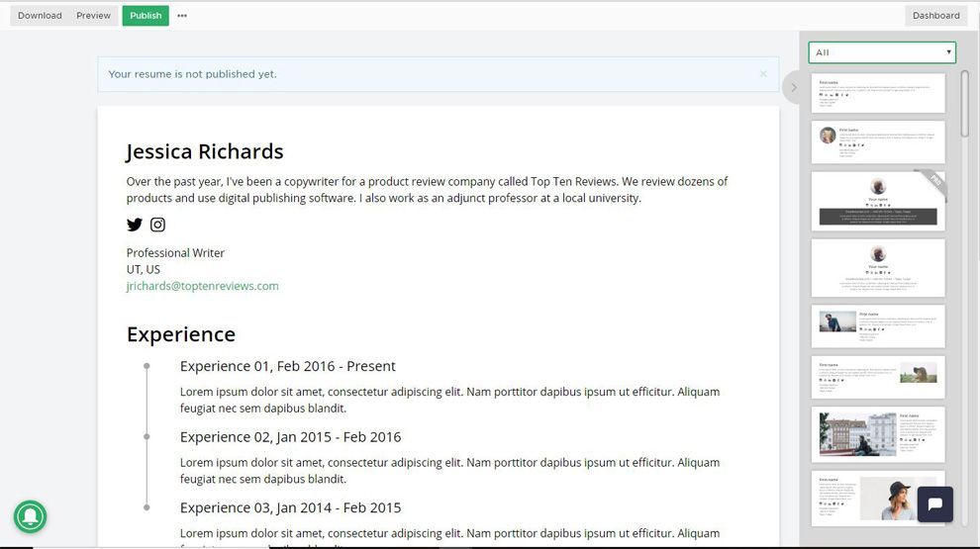The image size is (980, 549).
Task: Dismiss the 'not published yet' notice
Action: click(x=763, y=74)
